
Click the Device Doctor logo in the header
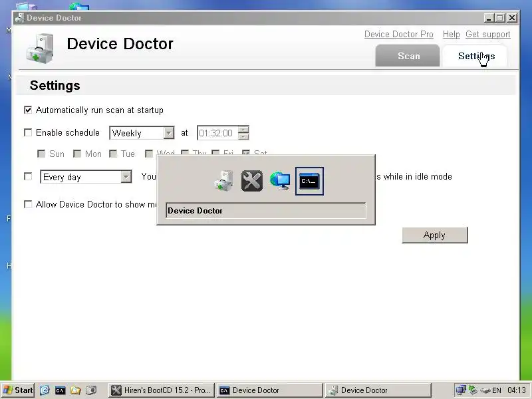40,48
